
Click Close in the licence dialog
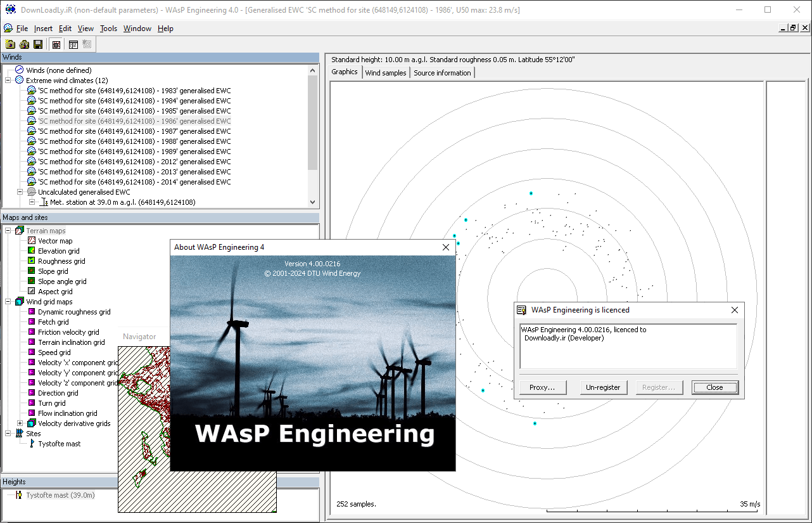click(x=715, y=387)
